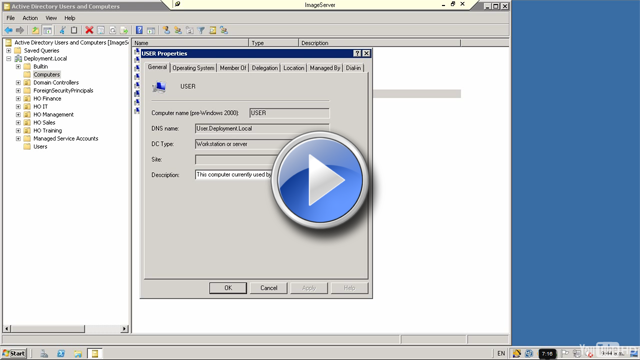Toggle the console tree pane icon
This screenshot has width=640, height=360.
pos(47,30)
